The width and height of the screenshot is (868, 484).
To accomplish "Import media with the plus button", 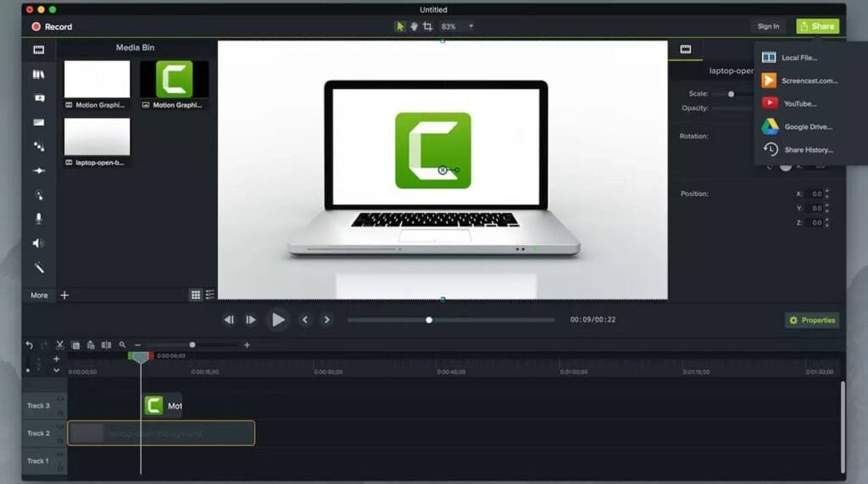I will (64, 295).
